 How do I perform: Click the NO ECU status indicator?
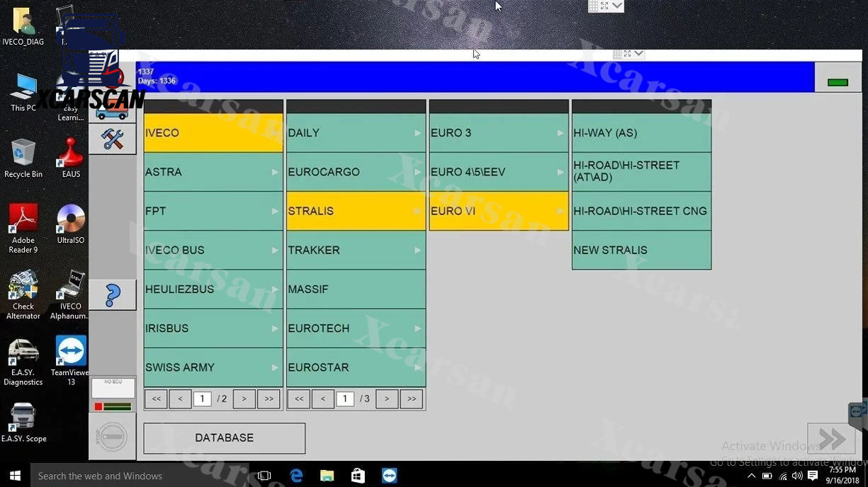click(113, 388)
